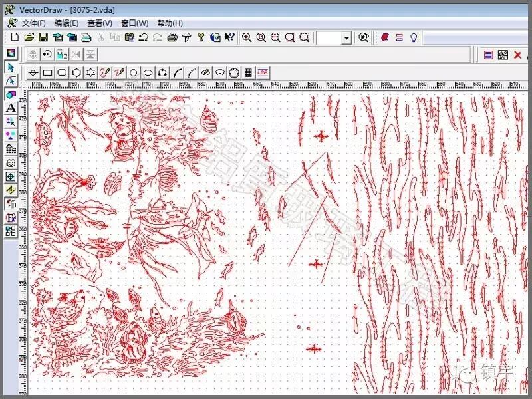Image resolution: width=532 pixels, height=399 pixels.
Task: Select the arrow pointer selection tool
Action: click(x=11, y=67)
